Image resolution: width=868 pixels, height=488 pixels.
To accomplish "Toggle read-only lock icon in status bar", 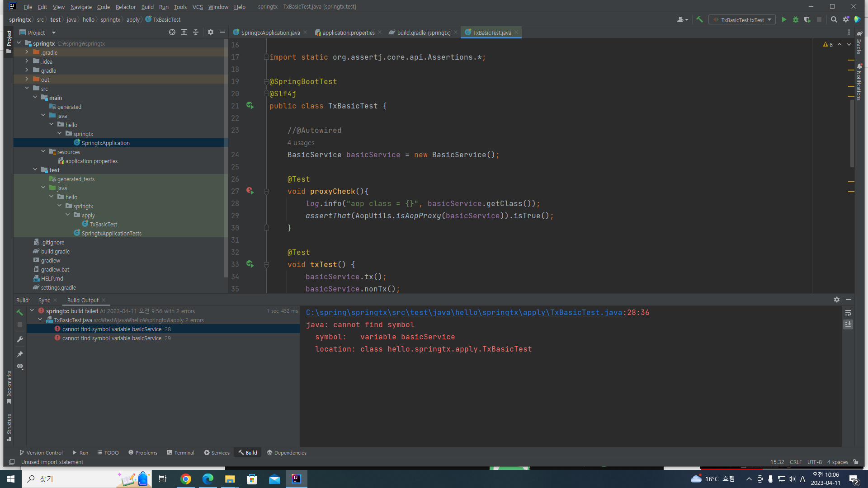I will coord(856,462).
